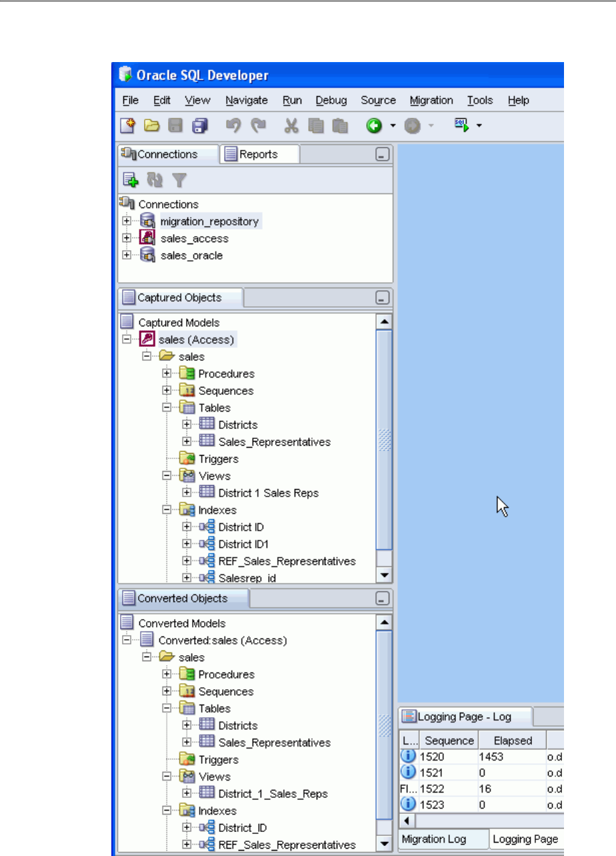Click the Views folder icon in Converted Models

click(187, 777)
